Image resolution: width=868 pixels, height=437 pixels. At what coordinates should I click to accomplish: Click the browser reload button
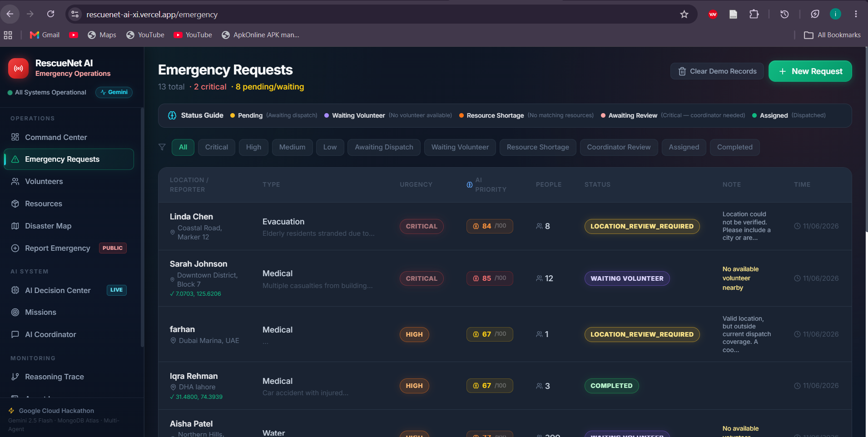pos(51,14)
